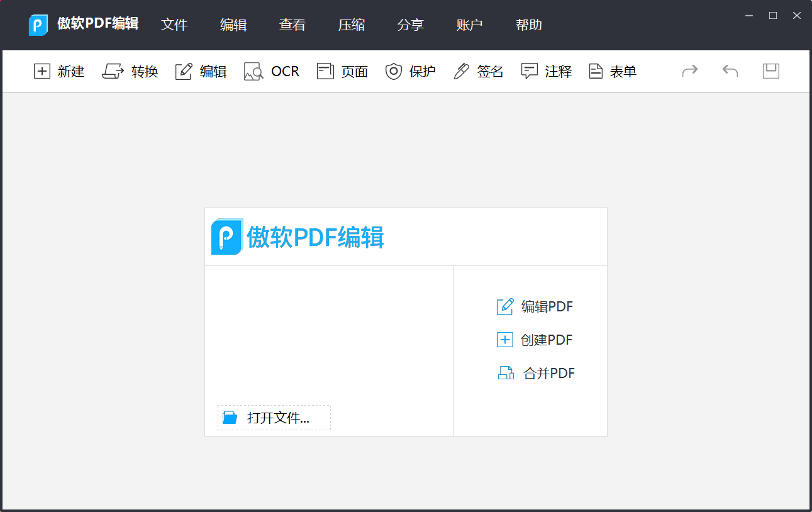Open the 查看 menu
The image size is (812, 512).
click(292, 25)
